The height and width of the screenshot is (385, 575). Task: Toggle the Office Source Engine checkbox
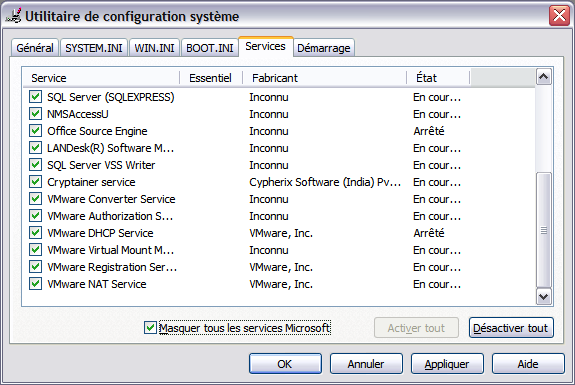(x=36, y=131)
